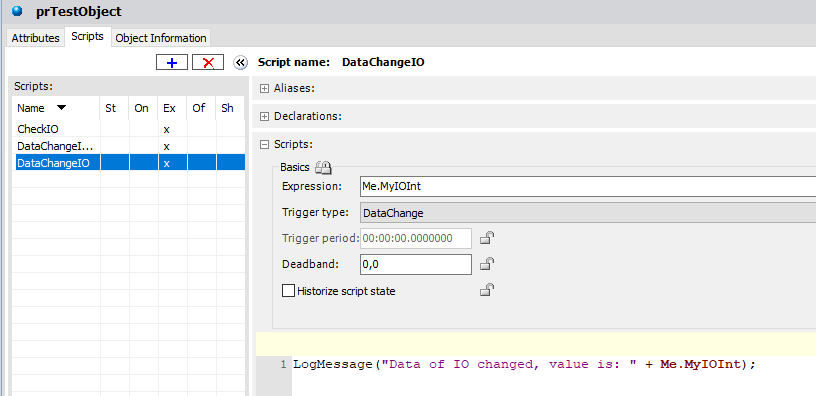Switch to the Attributes tab
This screenshot has height=396, width=816.
(x=35, y=38)
